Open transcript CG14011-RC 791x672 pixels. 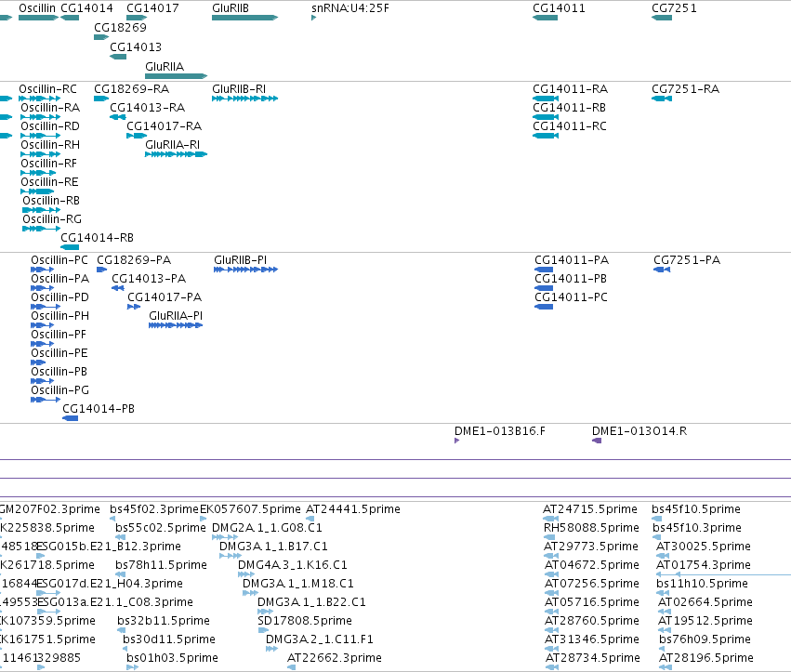[570, 126]
